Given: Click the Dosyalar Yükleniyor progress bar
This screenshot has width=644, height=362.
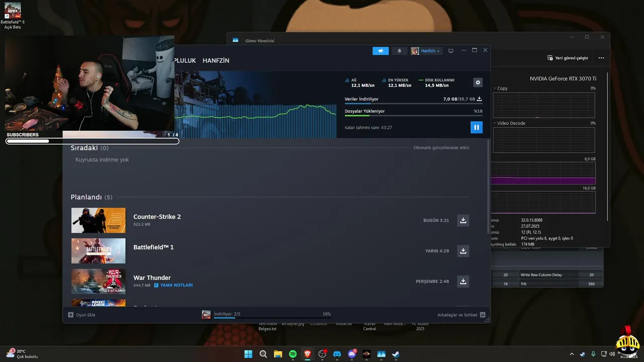Looking at the screenshot, I should 414,116.
